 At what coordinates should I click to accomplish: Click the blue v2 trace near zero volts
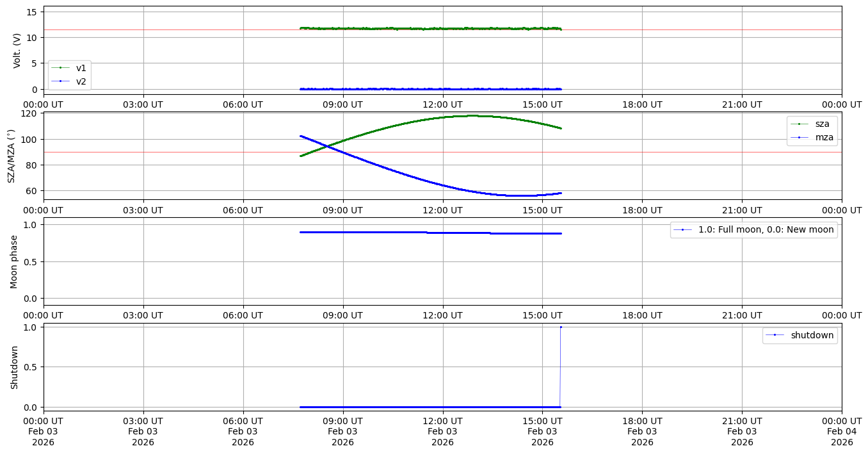coord(429,89)
